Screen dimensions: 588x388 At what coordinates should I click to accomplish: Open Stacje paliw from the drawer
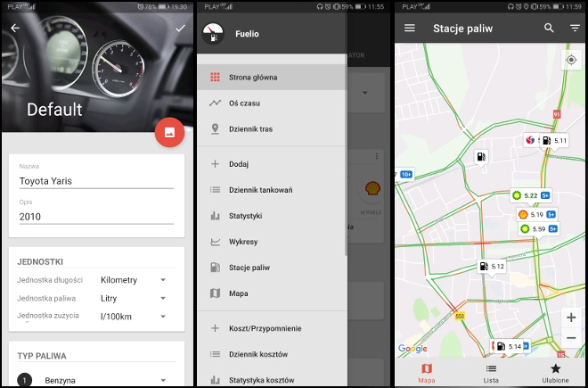pyautogui.click(x=272, y=268)
